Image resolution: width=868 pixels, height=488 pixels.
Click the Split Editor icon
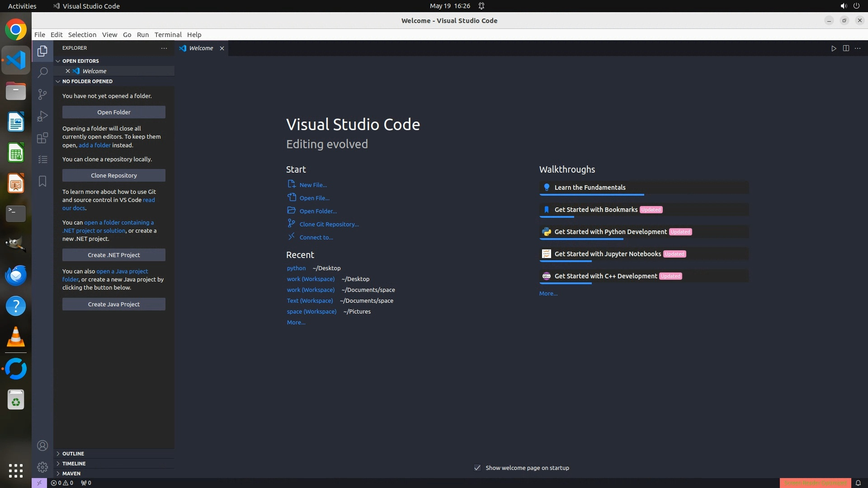846,48
